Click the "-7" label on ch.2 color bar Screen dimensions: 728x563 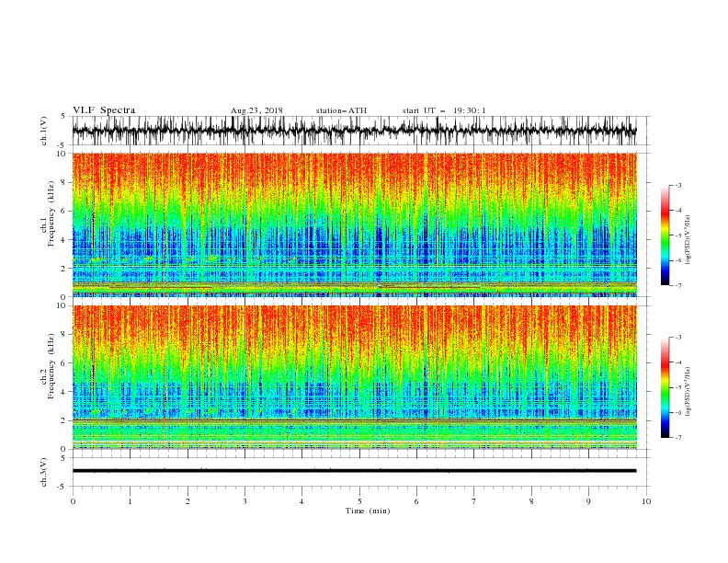[678, 438]
